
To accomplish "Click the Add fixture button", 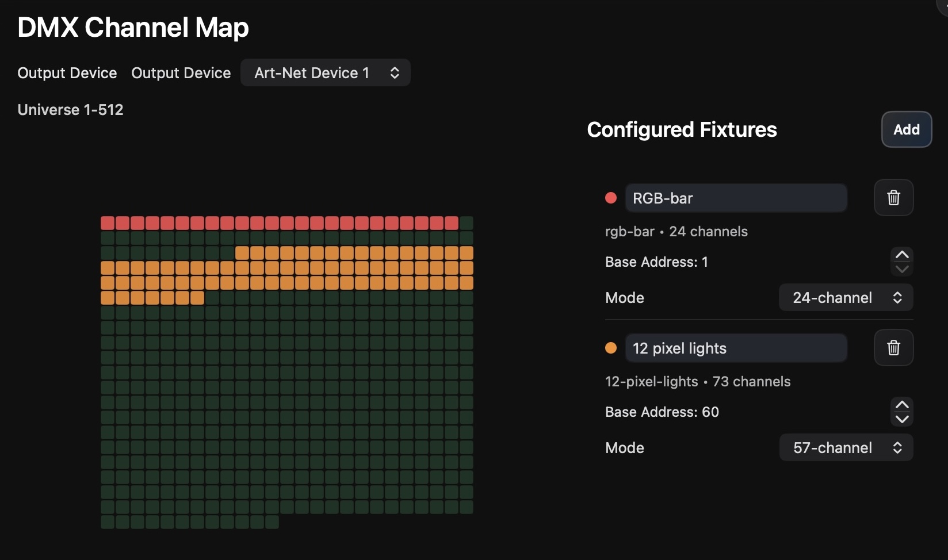I will pyautogui.click(x=907, y=129).
